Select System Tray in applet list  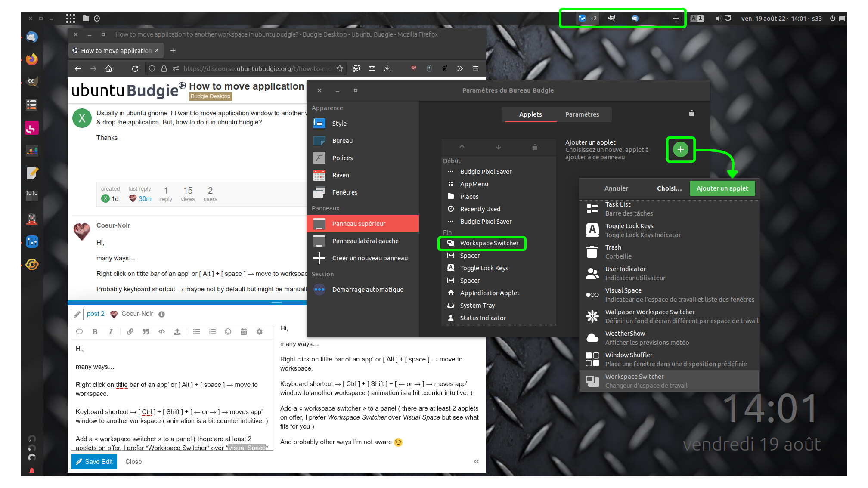(x=499, y=306)
